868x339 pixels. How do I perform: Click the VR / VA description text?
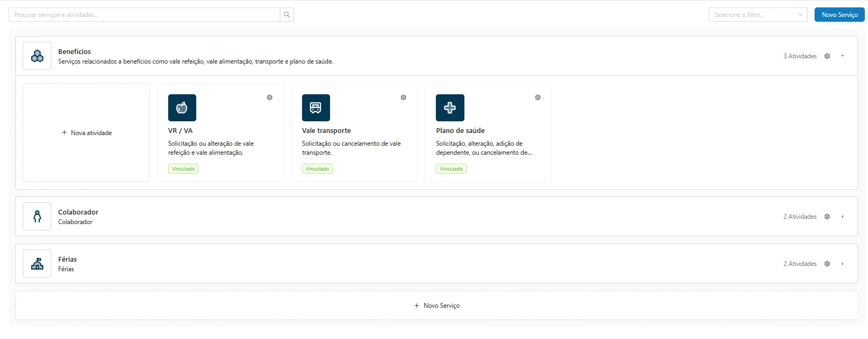click(x=211, y=148)
